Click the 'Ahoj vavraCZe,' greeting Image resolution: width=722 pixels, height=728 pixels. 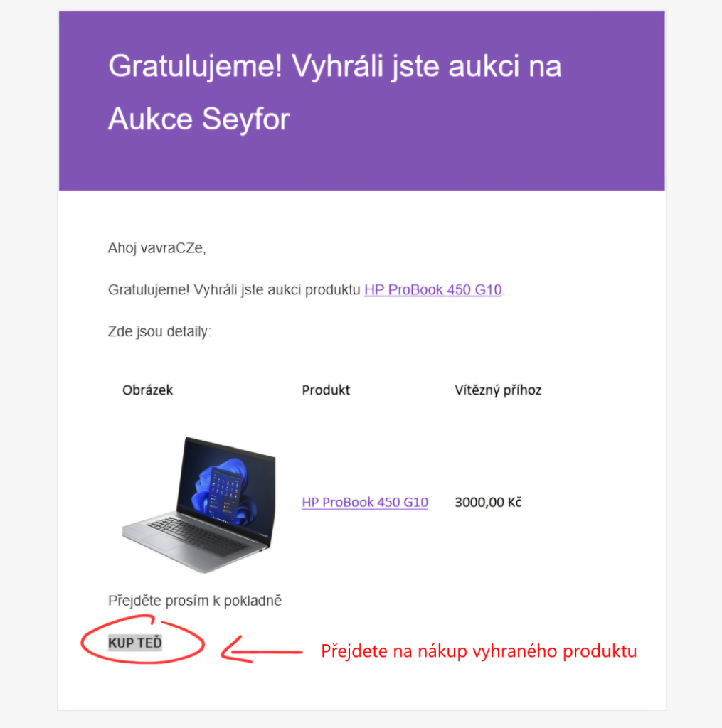(156, 248)
